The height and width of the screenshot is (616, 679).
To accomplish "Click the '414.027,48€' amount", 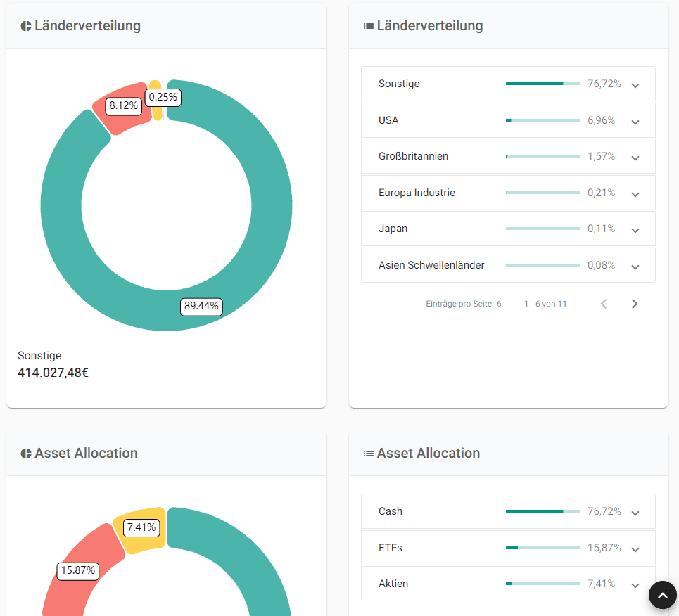I will click(x=53, y=373).
